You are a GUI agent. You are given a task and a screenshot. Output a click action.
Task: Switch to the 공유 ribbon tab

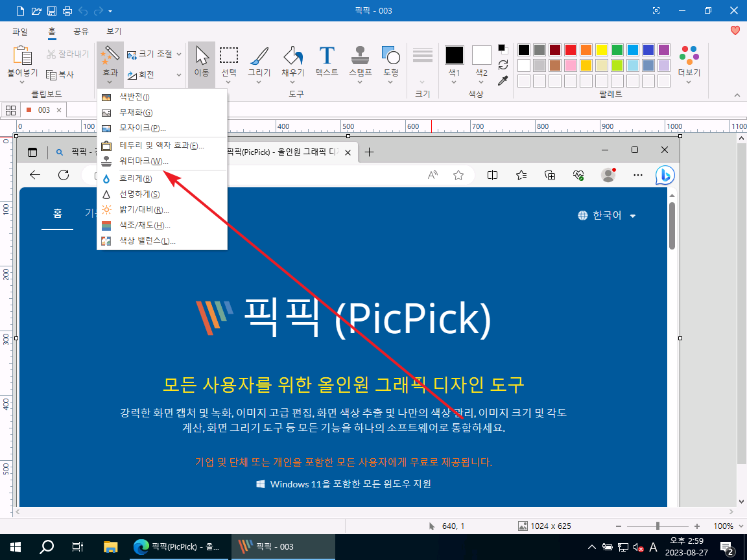point(81,31)
